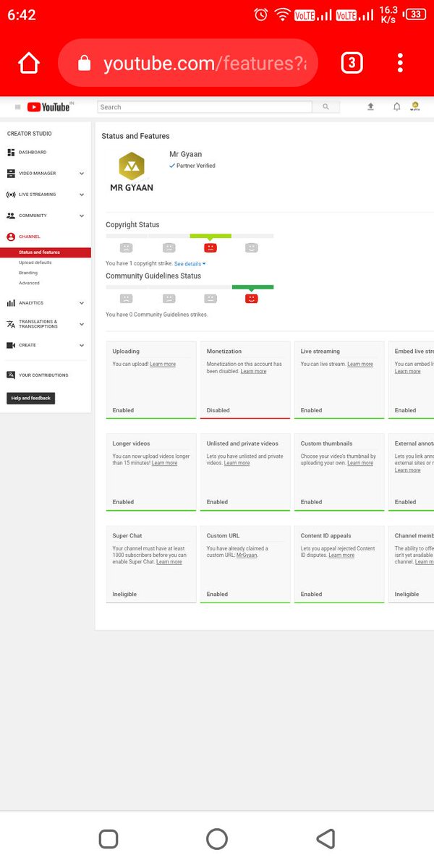The image size is (434, 868).
Task: Expand Live Streaming chevron
Action: 82,195
